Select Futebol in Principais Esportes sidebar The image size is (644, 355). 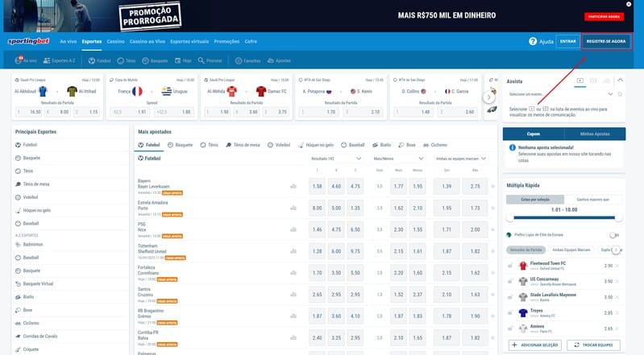tap(27, 145)
